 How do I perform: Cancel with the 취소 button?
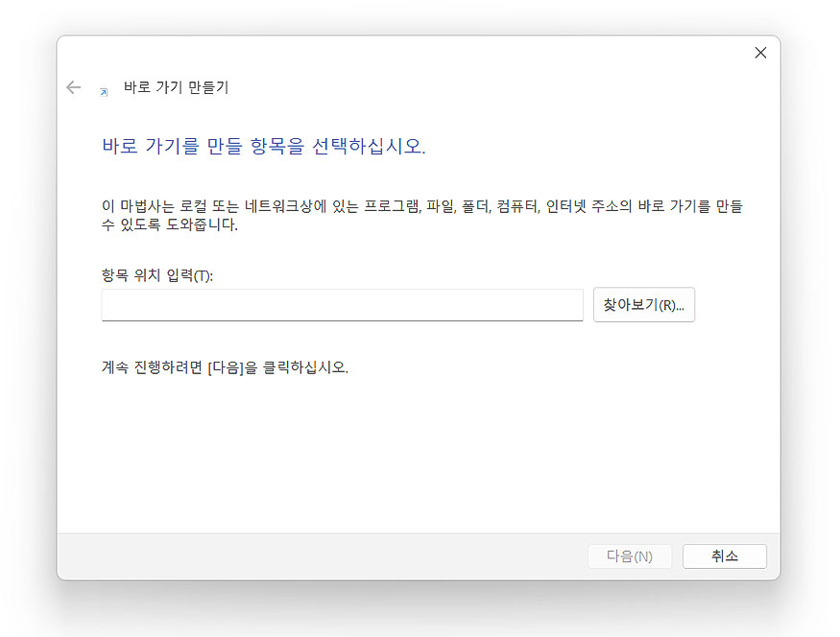[724, 556]
